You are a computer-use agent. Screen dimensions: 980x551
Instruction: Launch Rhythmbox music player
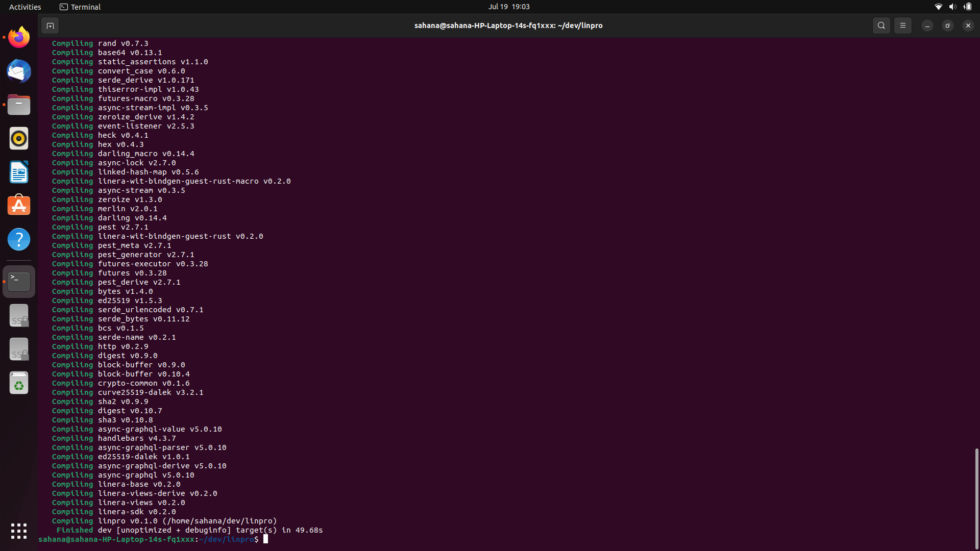pyautogui.click(x=19, y=138)
